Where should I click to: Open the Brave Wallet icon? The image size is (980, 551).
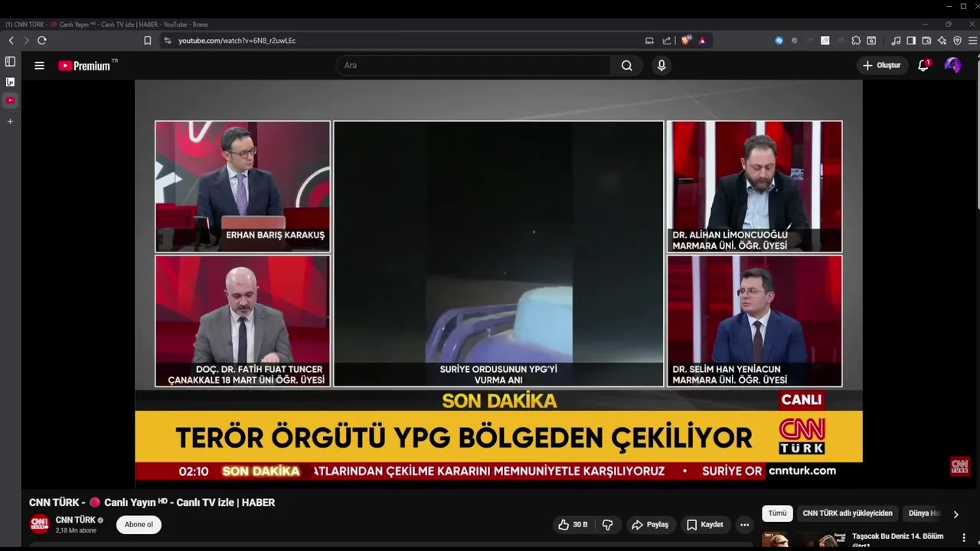(x=926, y=41)
